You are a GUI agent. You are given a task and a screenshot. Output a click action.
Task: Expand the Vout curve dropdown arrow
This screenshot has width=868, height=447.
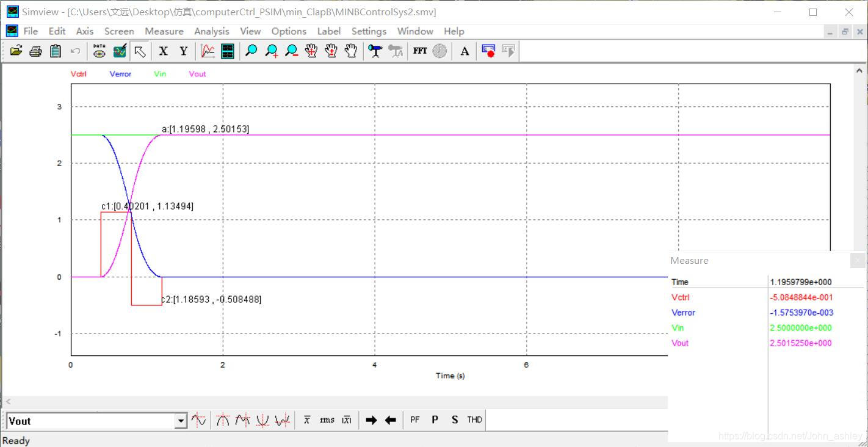181,421
